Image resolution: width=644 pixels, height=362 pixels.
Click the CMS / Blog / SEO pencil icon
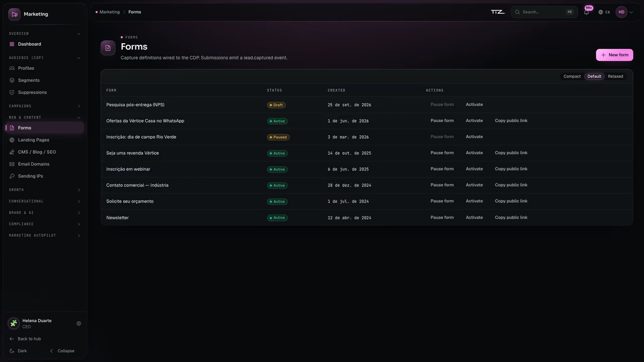(12, 152)
